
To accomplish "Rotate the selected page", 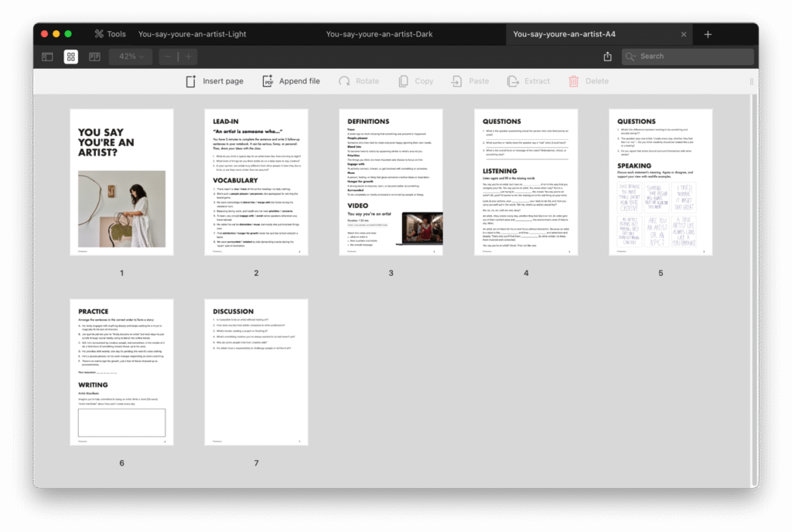I will (358, 81).
